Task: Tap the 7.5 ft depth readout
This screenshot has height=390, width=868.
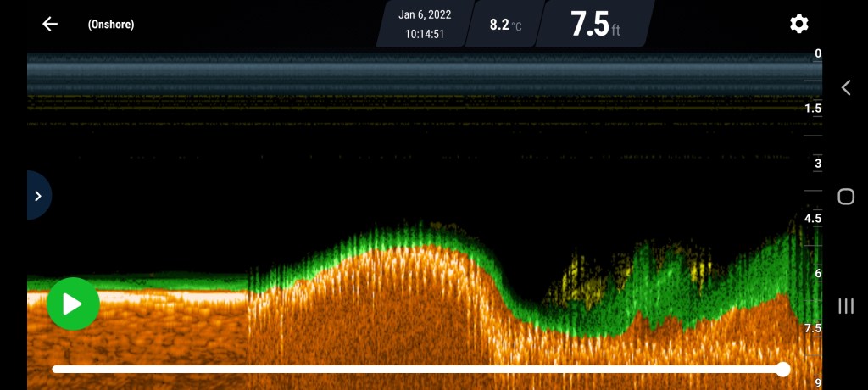Action: click(x=594, y=24)
